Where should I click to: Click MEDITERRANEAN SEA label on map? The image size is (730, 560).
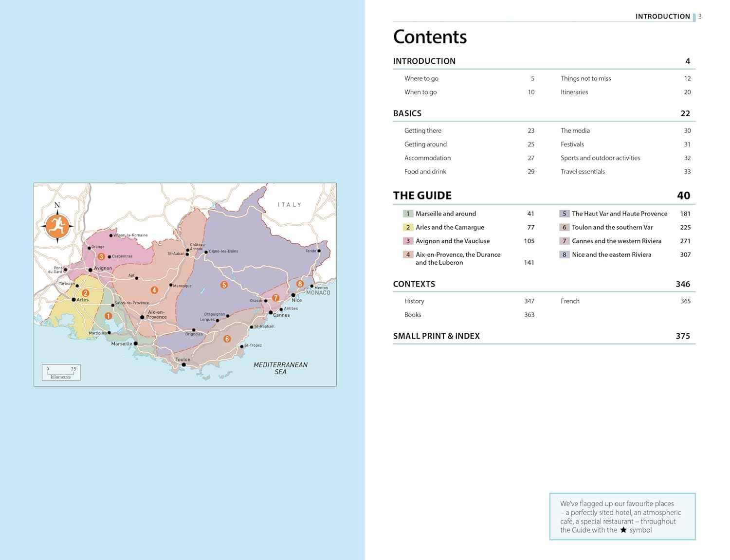click(280, 368)
